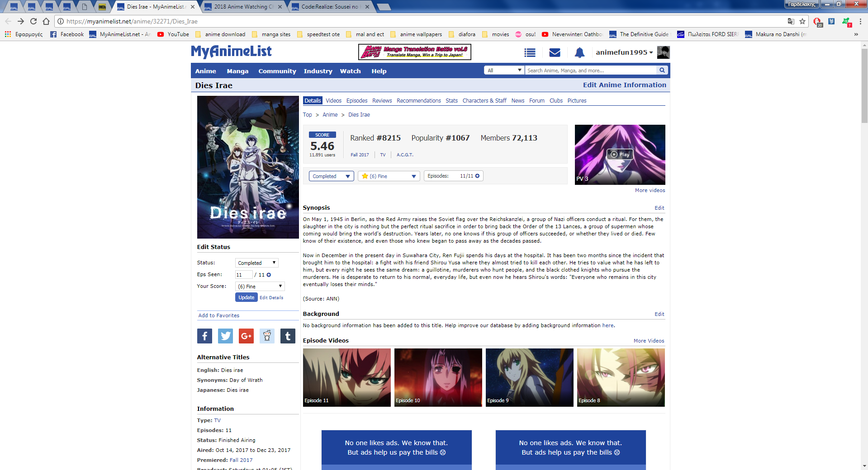The image size is (868, 470).
Task: Open the Chrome menu dots
Action: coord(860,21)
